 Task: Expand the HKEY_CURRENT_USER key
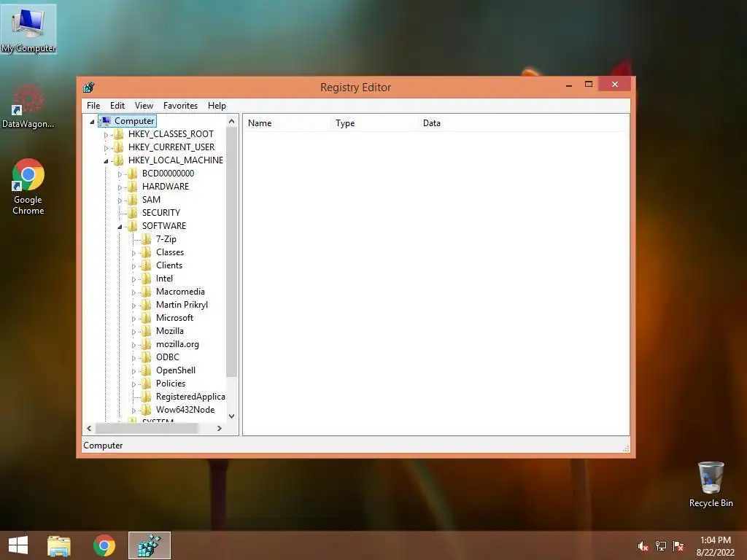[x=106, y=148]
